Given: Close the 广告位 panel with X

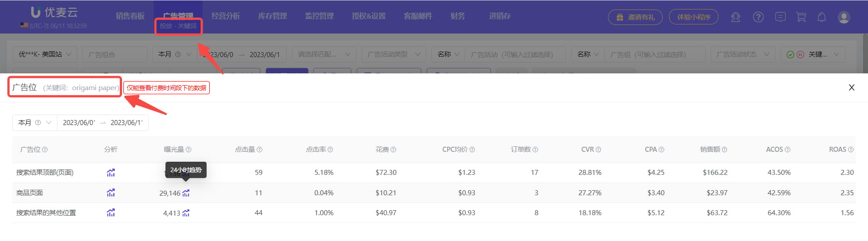Looking at the screenshot, I should (852, 87).
